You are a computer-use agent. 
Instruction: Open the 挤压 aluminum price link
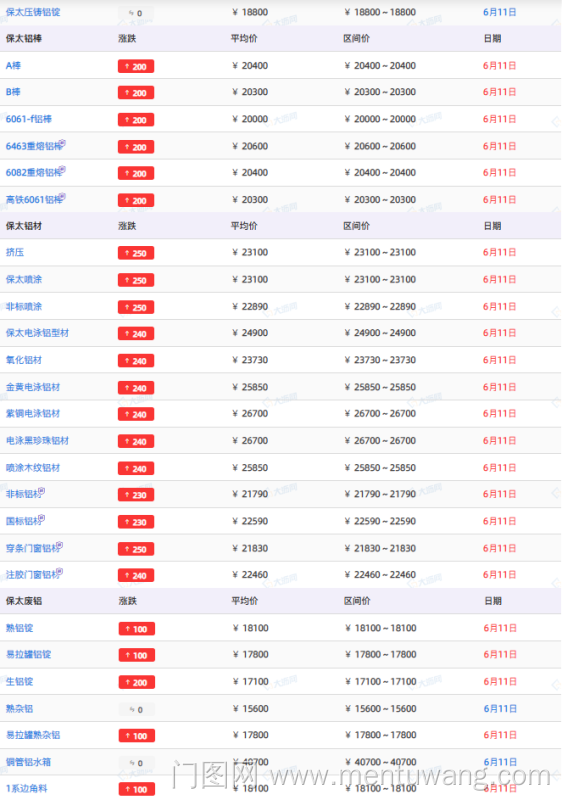tap(15, 253)
